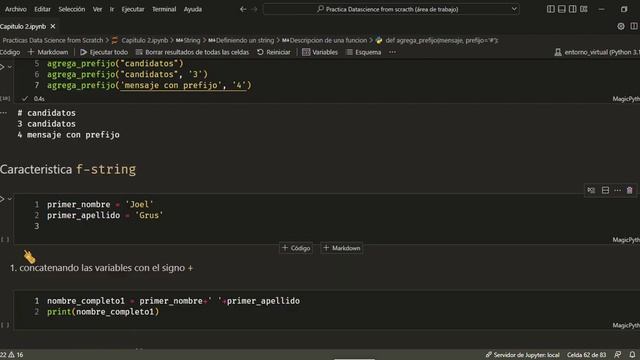Image resolution: width=640 pixels, height=360 pixels.
Task: Run by line icon in cell toolbar
Action: (591, 190)
